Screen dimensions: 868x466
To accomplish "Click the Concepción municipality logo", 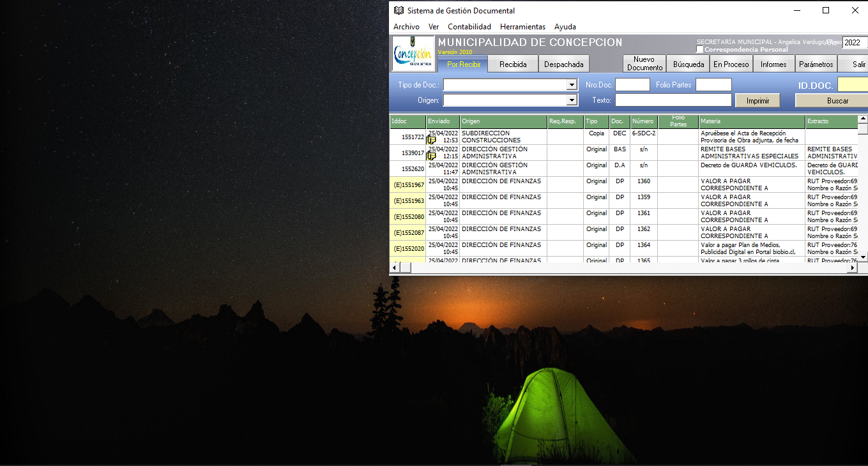I will [413, 54].
